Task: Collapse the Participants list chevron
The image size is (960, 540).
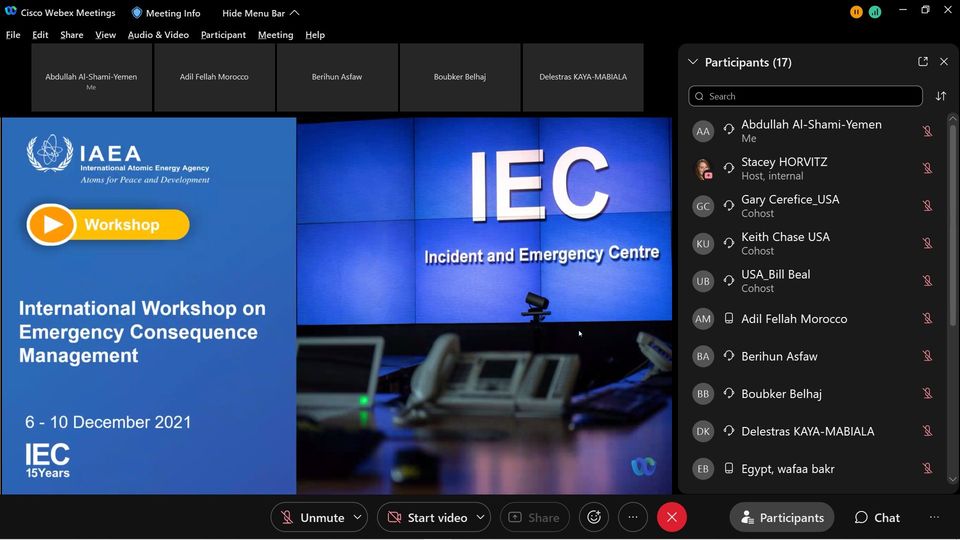Action: [x=693, y=62]
